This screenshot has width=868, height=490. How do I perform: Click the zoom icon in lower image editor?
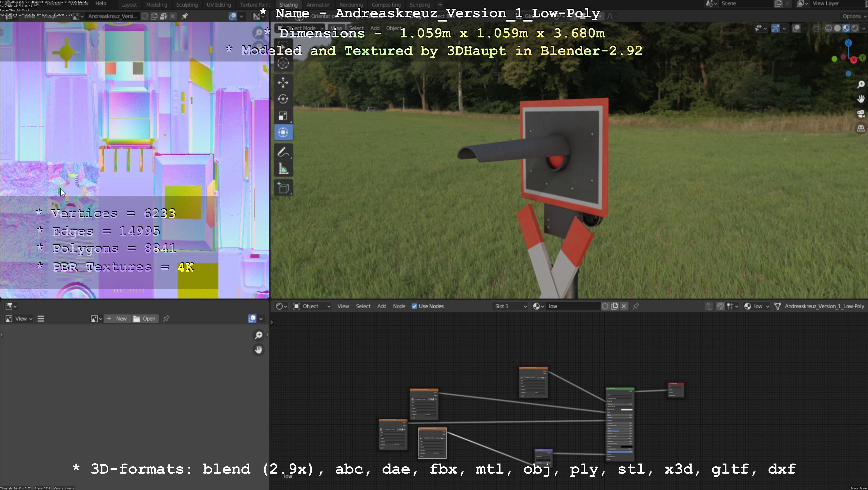259,335
